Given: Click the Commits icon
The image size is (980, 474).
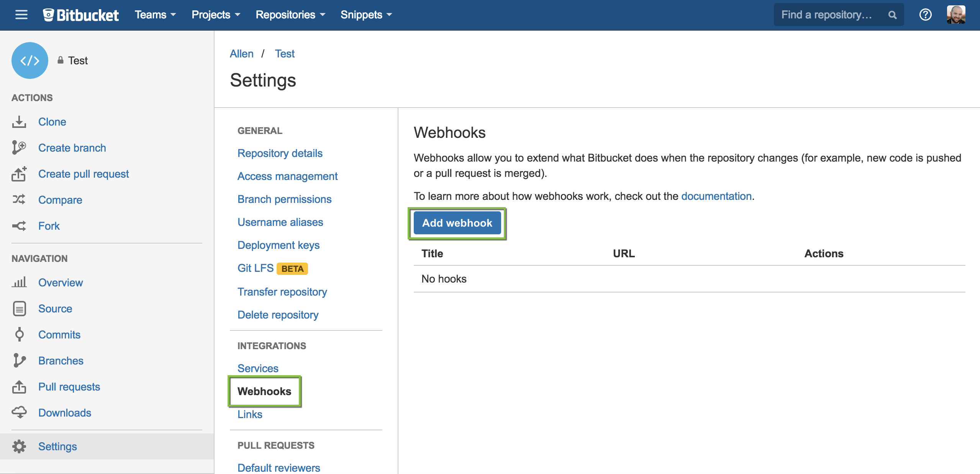Looking at the screenshot, I should pyautogui.click(x=19, y=334).
